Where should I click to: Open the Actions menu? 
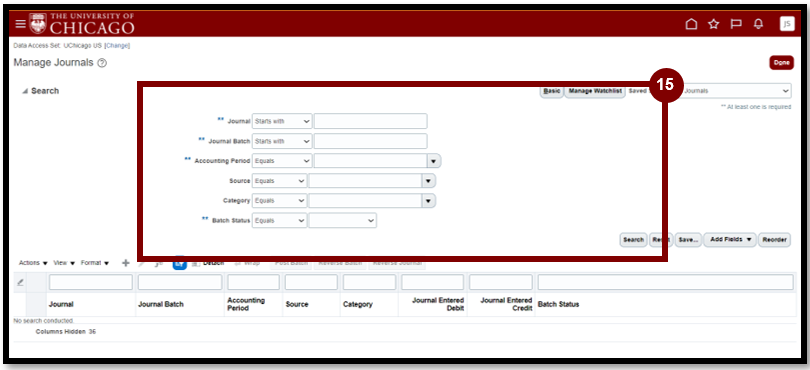tap(33, 263)
